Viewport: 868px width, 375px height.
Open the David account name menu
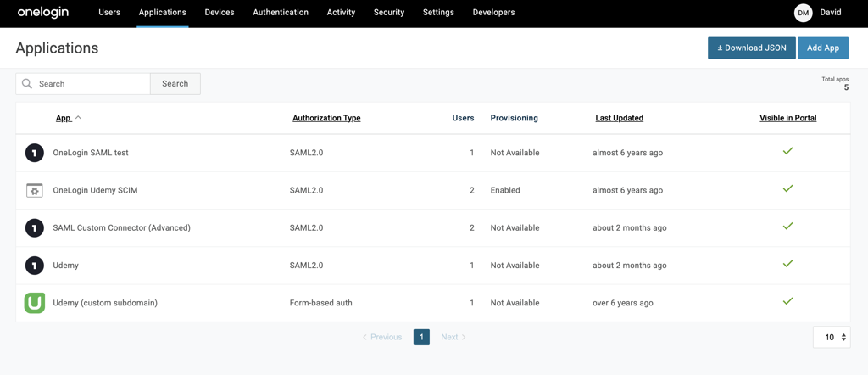(831, 12)
